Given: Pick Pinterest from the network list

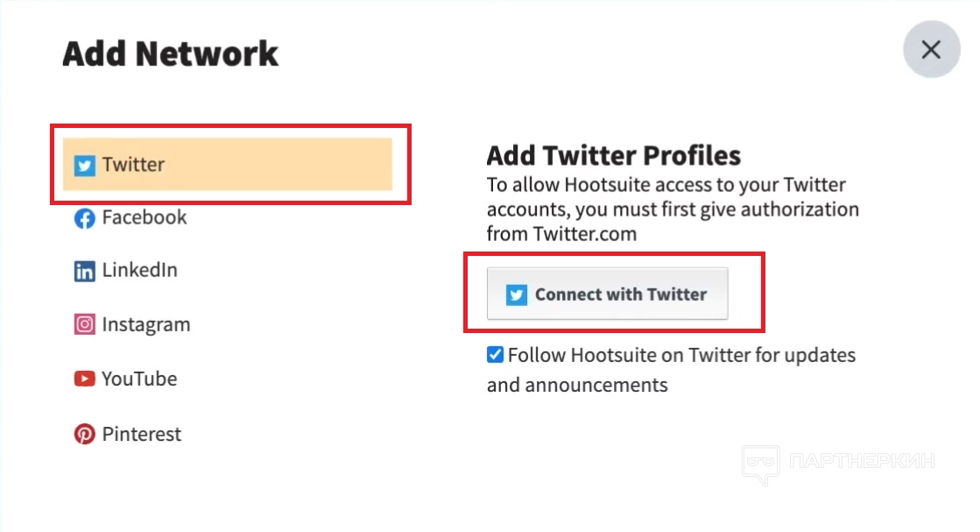Looking at the screenshot, I should pos(141,434).
